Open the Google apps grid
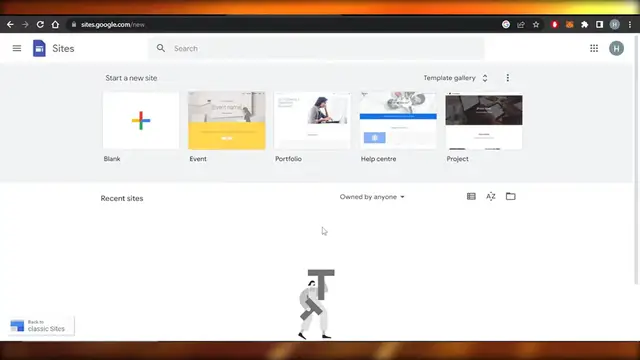640x360 pixels. (x=594, y=48)
